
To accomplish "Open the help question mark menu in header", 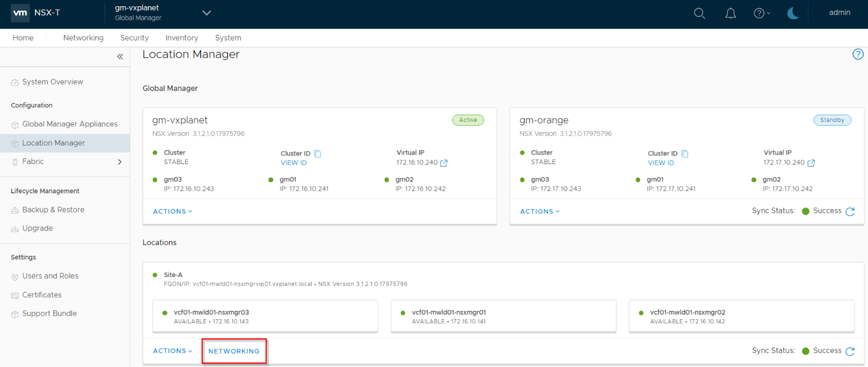I will point(762,13).
